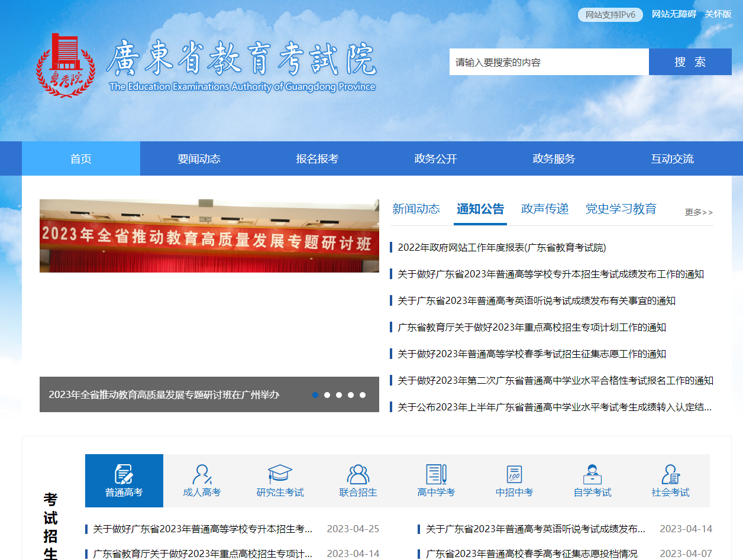Open the lower 重点高校招生专项计 article

[202, 554]
